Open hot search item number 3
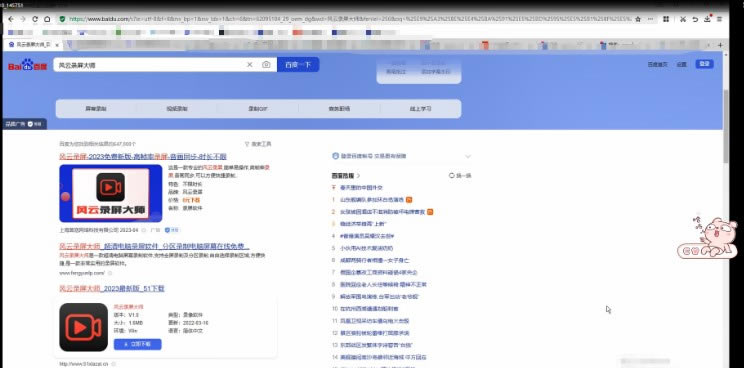Viewport: 744px width, 368px height. point(364,223)
